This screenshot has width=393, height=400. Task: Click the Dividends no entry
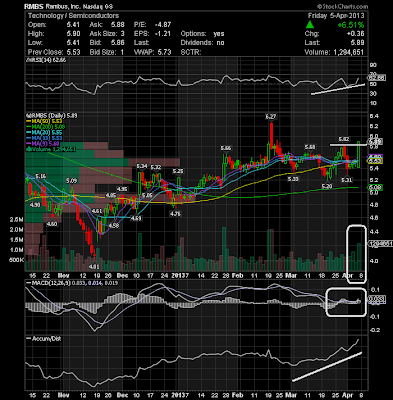[202, 43]
